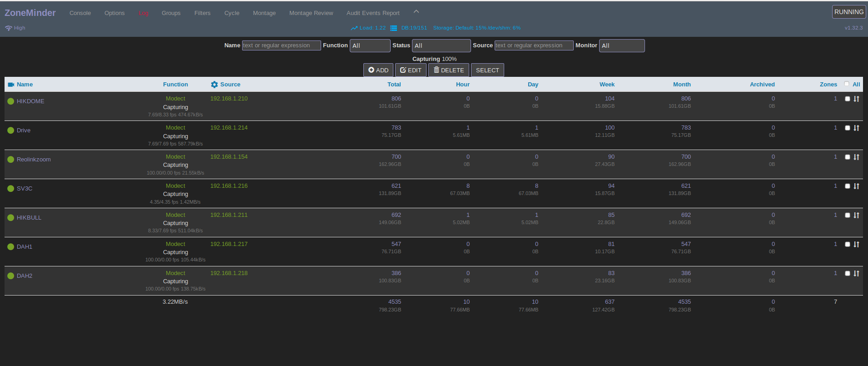
Task: Open the Function filter dropdown
Action: (x=370, y=45)
